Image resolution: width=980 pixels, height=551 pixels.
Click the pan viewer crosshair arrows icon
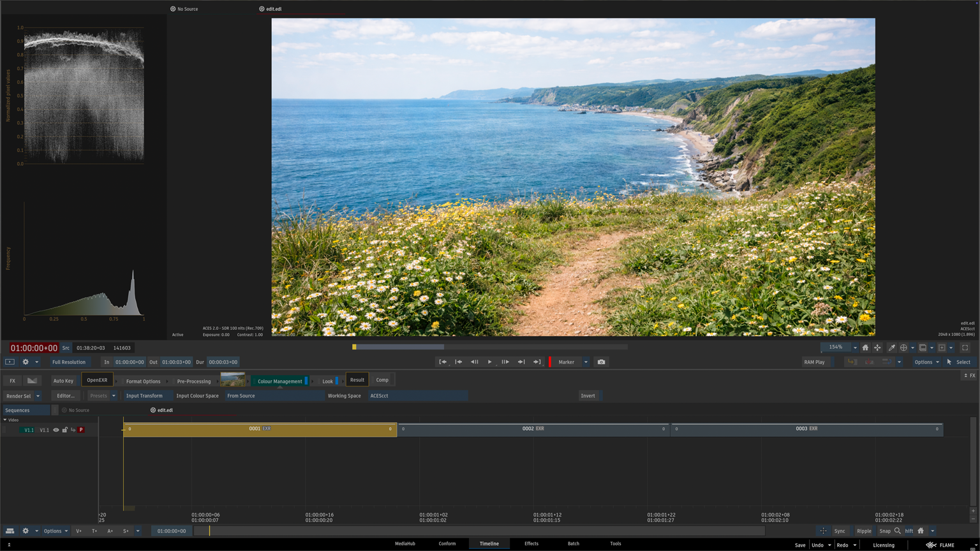(877, 348)
